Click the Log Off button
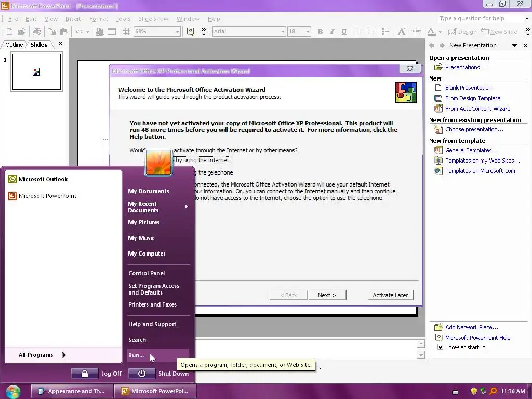Image resolution: width=532 pixels, height=399 pixels. (85, 374)
